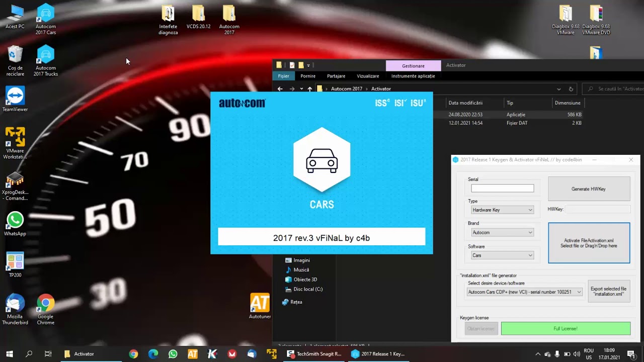Open the Brand dropdown showing Autocom
Screen dimensions: 644x362
(502, 232)
